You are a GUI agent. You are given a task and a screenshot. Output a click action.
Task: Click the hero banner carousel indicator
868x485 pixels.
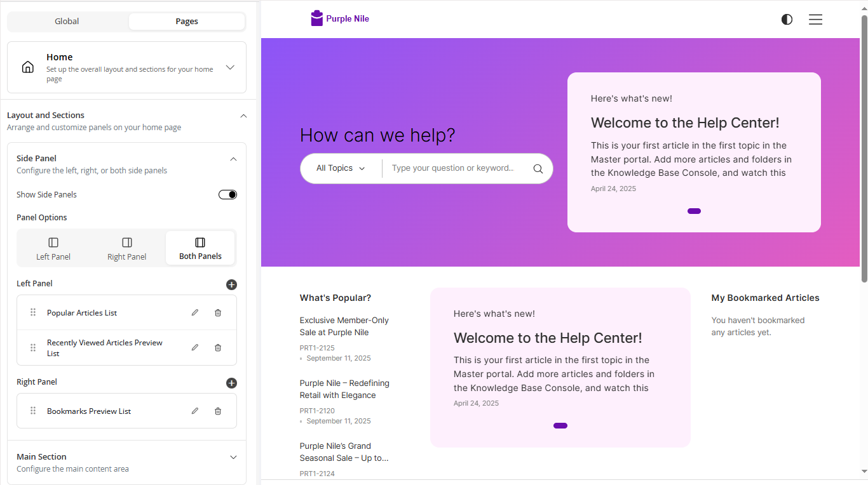694,211
